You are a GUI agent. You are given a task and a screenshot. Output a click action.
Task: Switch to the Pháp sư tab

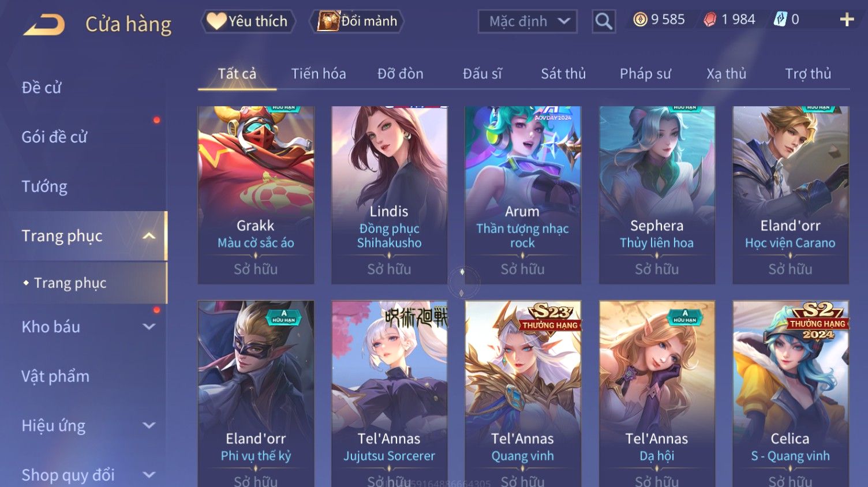click(x=645, y=74)
